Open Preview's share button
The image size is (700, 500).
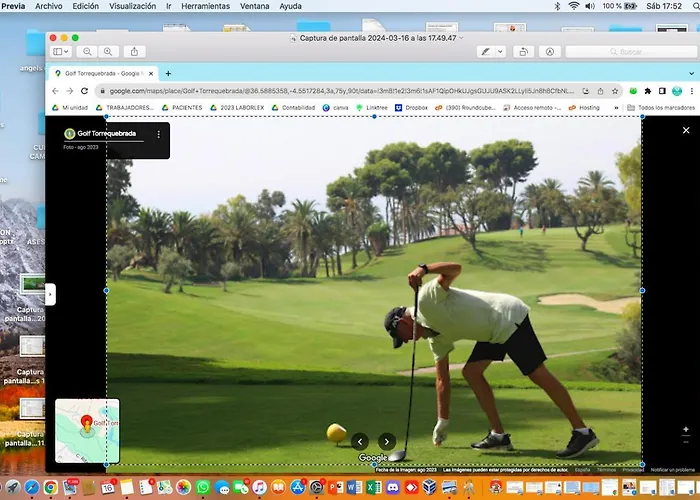134,52
